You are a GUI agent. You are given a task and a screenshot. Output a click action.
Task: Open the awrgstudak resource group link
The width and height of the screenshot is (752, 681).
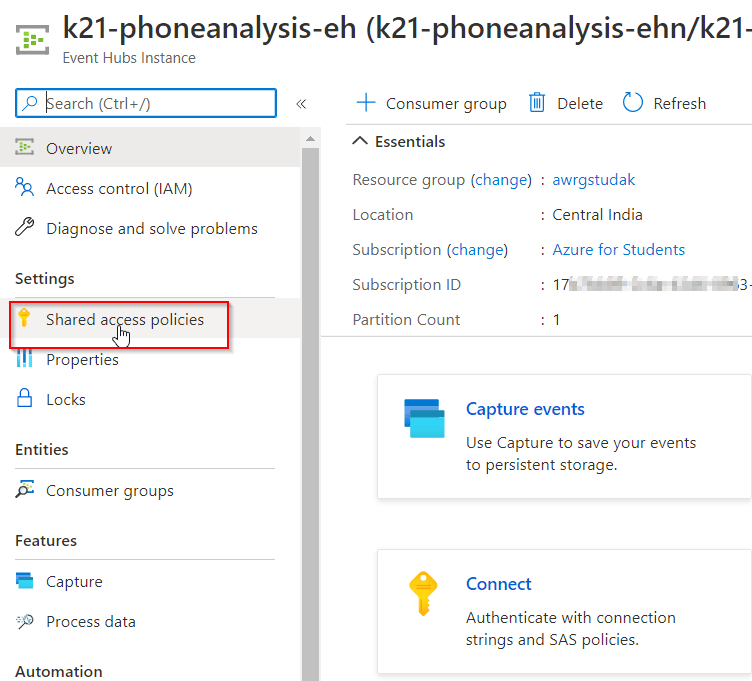tap(593, 180)
